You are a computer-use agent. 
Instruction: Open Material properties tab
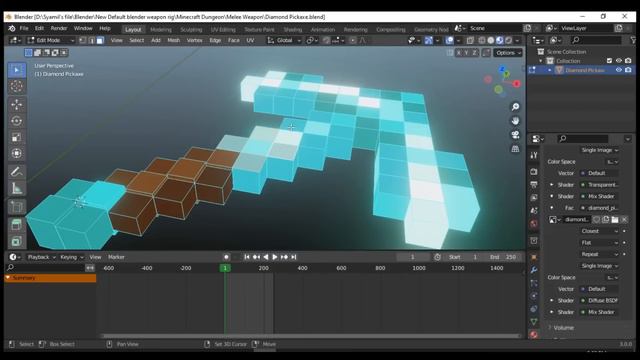coord(534,335)
